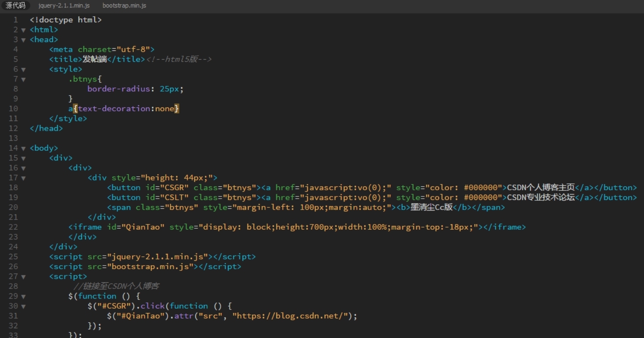This screenshot has height=338, width=644.
Task: Collapse the body fold arrow on line 14
Action: tap(23, 148)
